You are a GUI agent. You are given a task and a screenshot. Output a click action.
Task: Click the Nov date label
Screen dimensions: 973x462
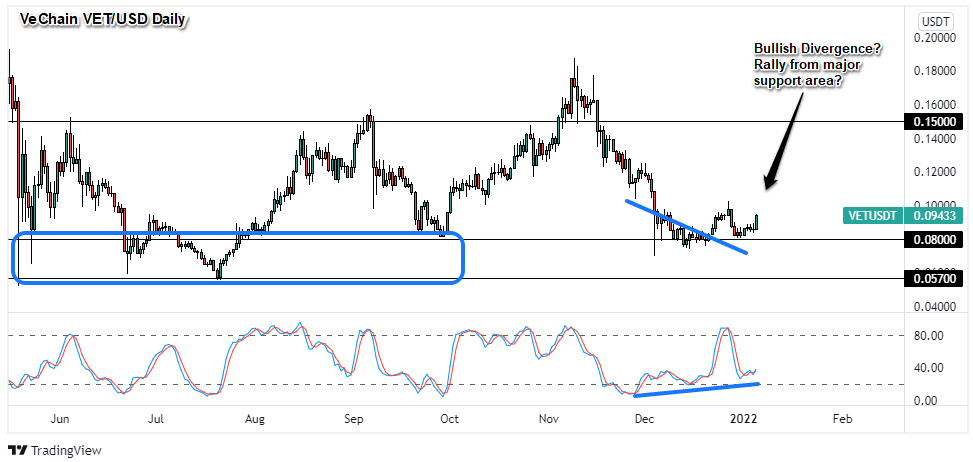(x=548, y=419)
